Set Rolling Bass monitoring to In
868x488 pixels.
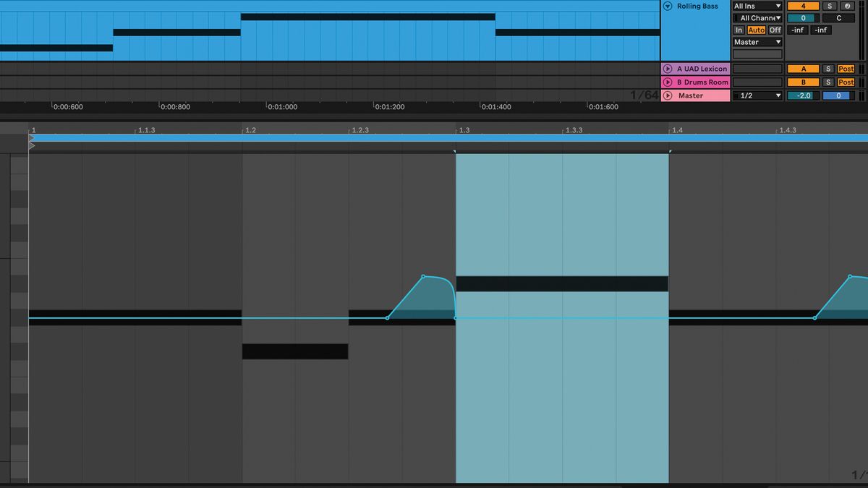[x=739, y=30]
